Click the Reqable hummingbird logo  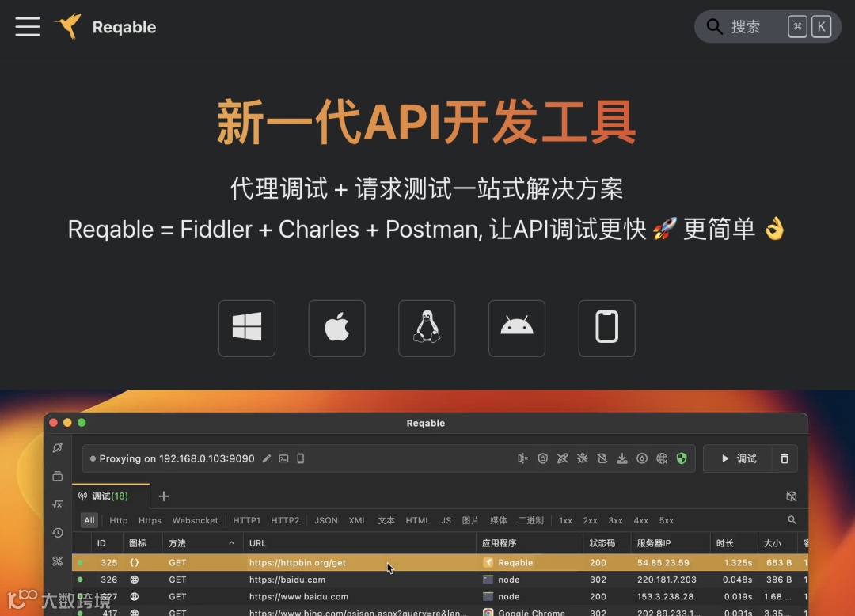(69, 26)
